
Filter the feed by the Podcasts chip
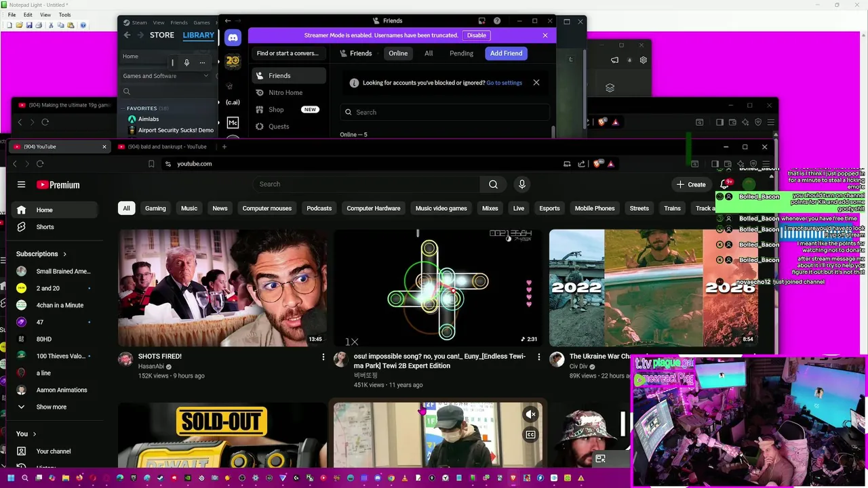pos(319,208)
